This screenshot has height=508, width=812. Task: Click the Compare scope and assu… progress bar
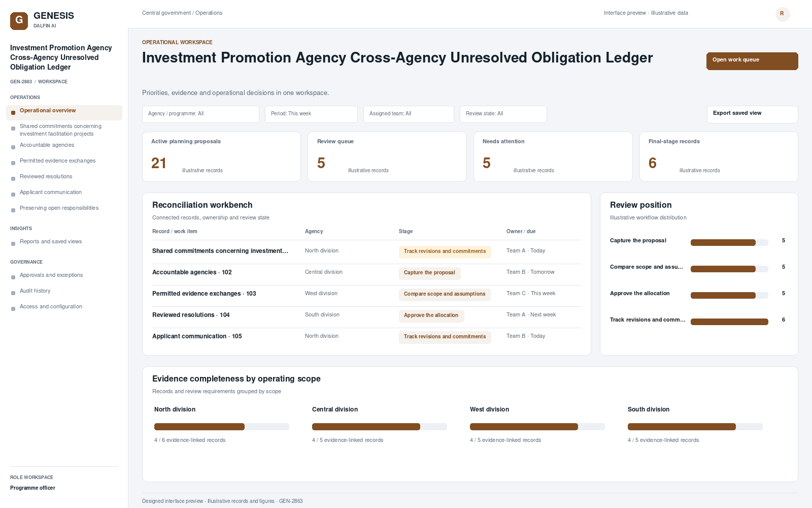(729, 269)
